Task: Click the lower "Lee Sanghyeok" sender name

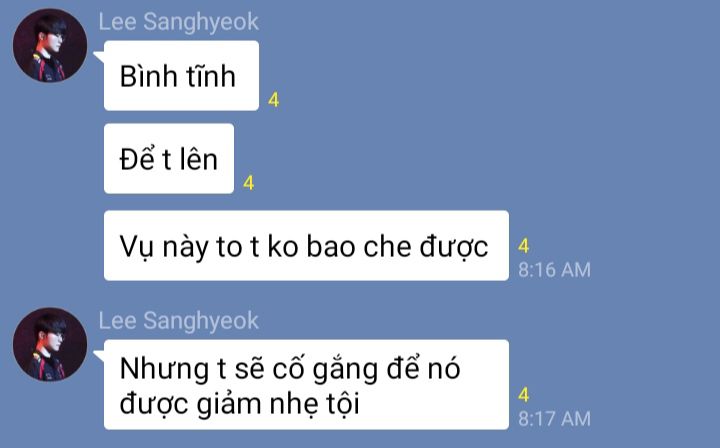Action: pos(179,321)
